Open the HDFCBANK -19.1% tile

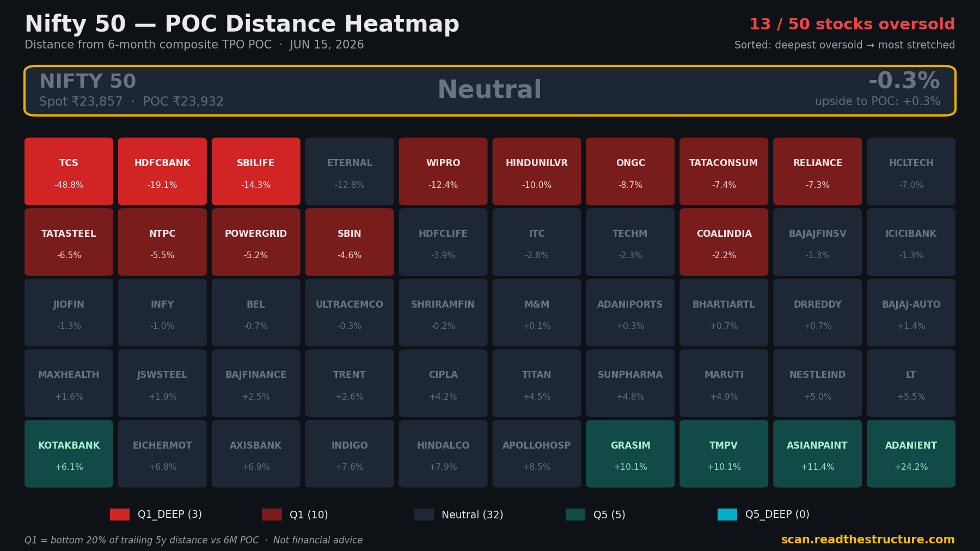(162, 172)
